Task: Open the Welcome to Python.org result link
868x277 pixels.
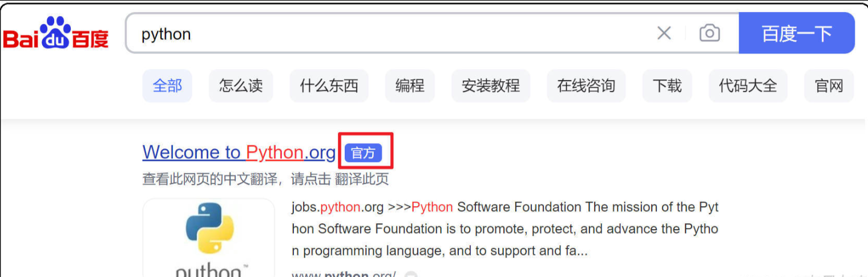Action: pyautogui.click(x=239, y=152)
